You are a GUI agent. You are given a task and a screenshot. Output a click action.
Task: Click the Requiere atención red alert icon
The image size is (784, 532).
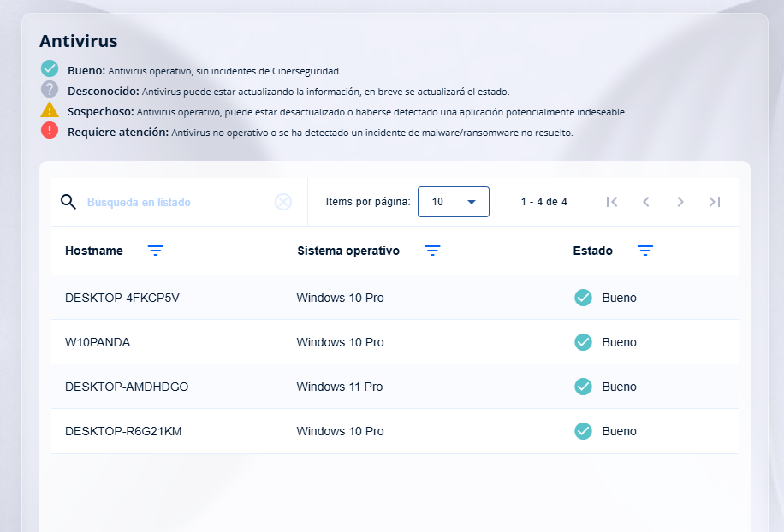(x=50, y=130)
